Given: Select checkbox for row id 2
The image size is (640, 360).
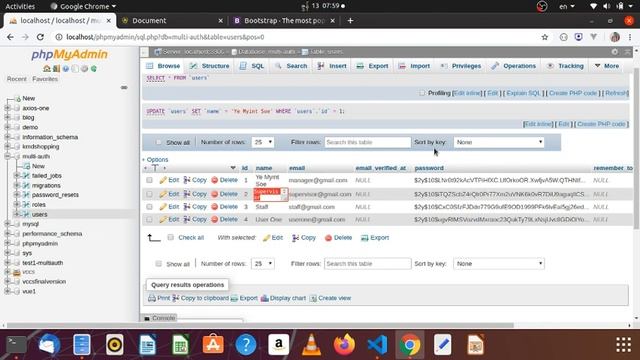Looking at the screenshot, I should 149,194.
